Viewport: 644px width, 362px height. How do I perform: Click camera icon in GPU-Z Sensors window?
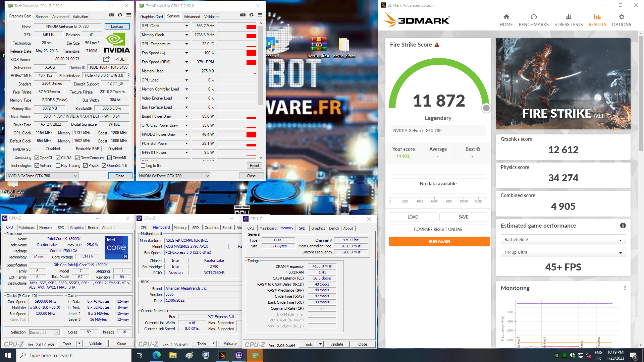[x=243, y=15]
